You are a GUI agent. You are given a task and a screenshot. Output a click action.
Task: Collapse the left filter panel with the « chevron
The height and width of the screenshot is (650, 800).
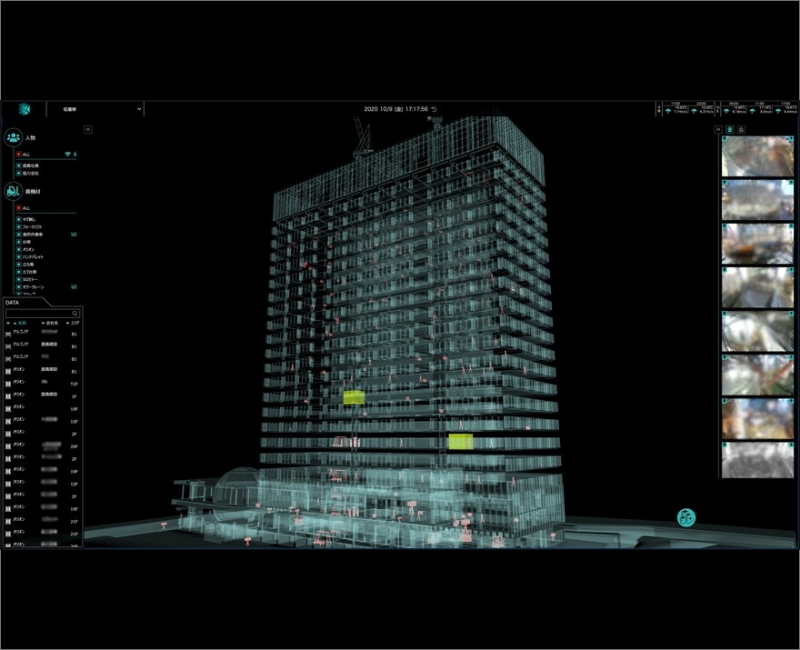(x=88, y=129)
